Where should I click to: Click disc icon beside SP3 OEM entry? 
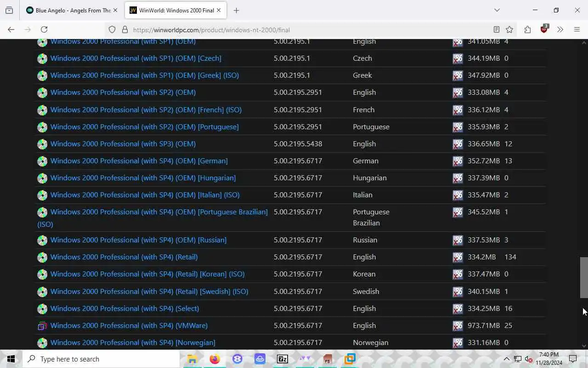[x=42, y=144]
